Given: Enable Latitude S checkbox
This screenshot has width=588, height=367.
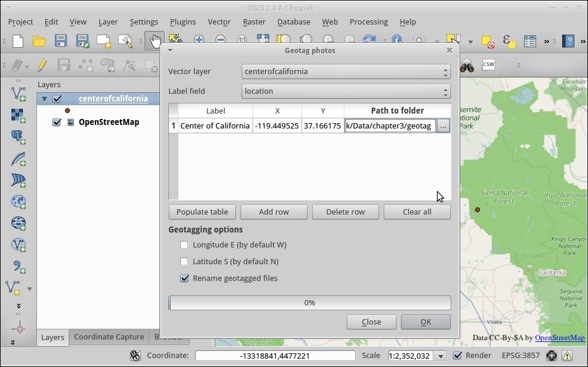Looking at the screenshot, I should [x=184, y=262].
